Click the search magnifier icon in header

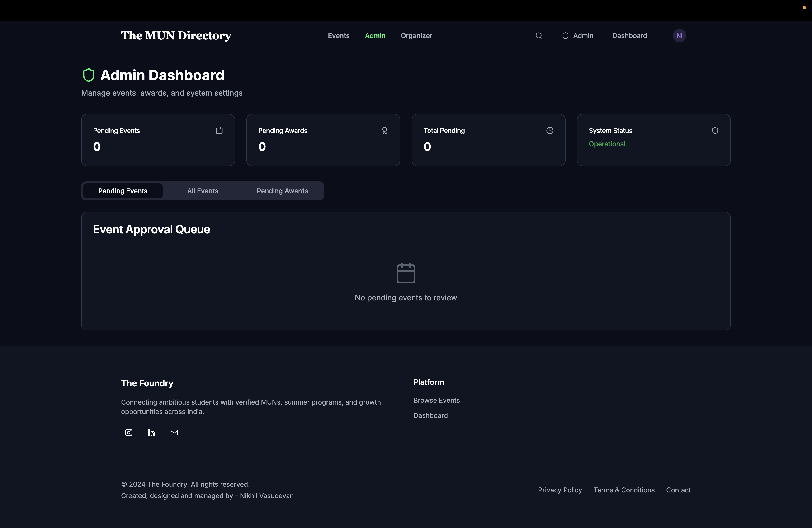[539, 35]
